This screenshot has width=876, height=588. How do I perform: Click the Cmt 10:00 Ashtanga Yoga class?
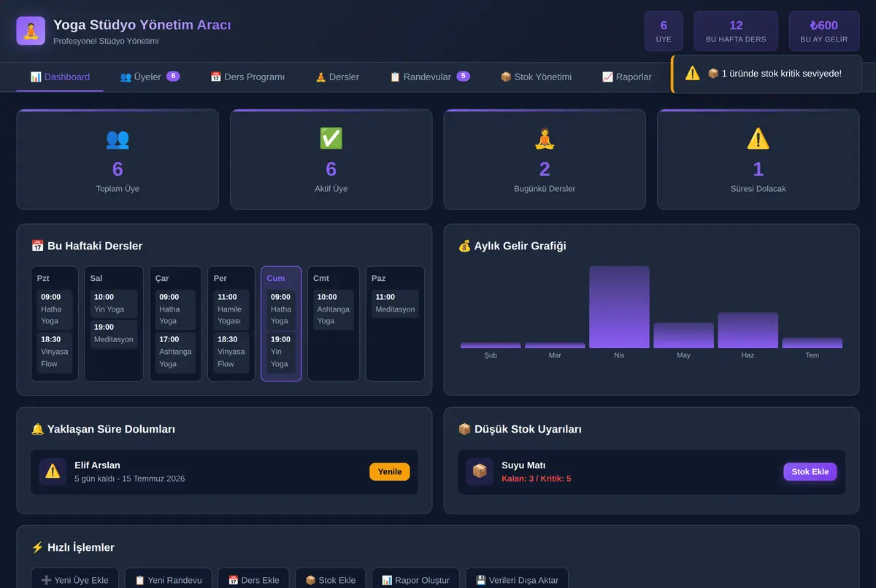(x=334, y=309)
